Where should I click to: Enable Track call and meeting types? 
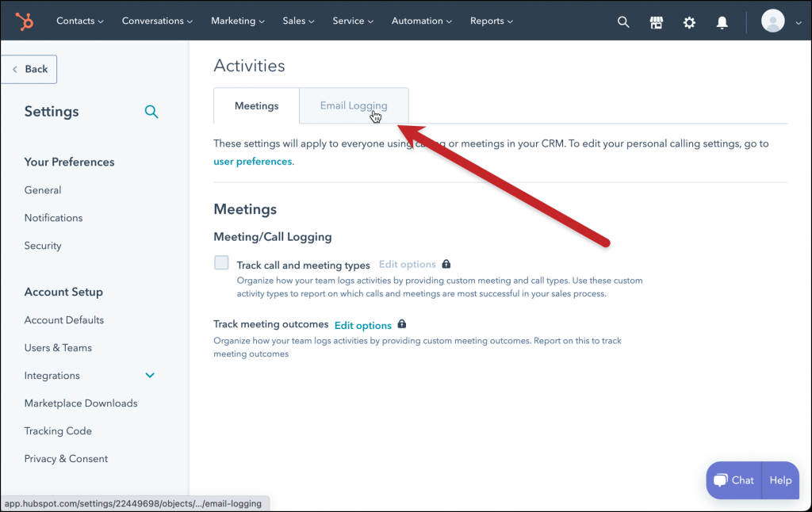[221, 262]
